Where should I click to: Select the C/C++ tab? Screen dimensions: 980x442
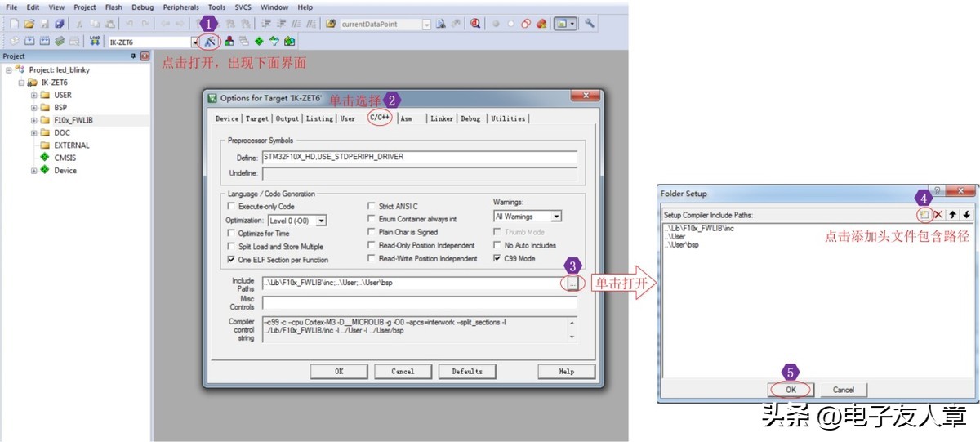(380, 118)
